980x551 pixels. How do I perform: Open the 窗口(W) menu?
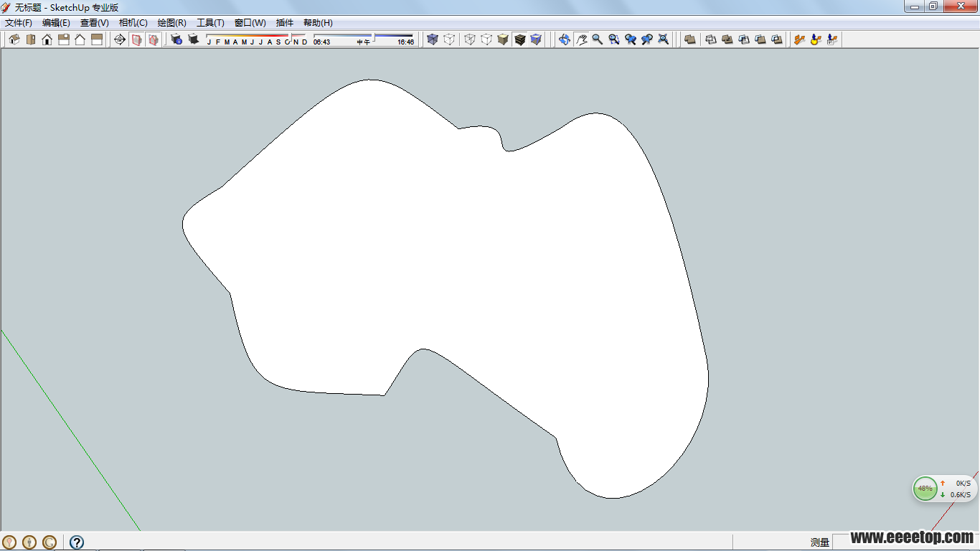tap(250, 23)
